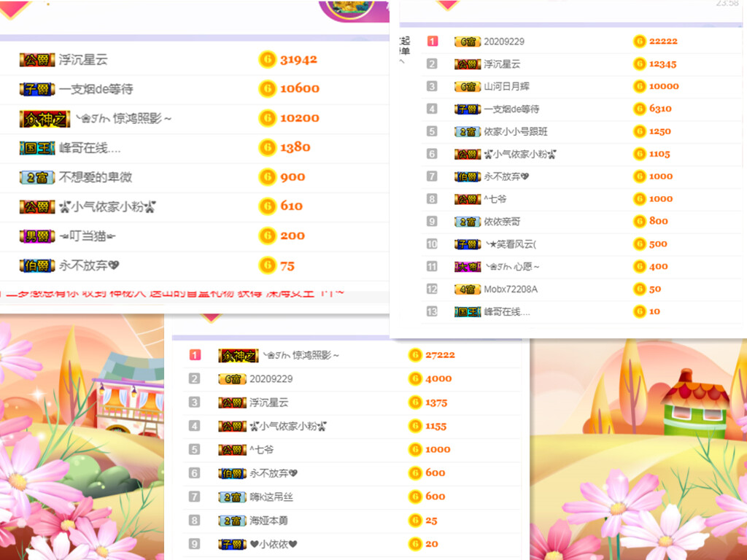
Task: Click the score value 12345
Action: click(x=662, y=64)
